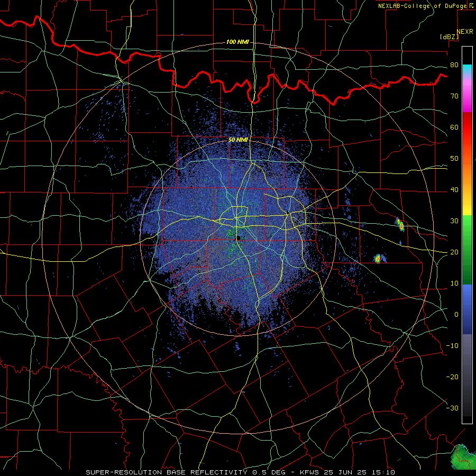Image resolution: width=476 pixels, height=476 pixels.
Task: Click the -20 value on the dBZ scale
Action: (x=452, y=377)
